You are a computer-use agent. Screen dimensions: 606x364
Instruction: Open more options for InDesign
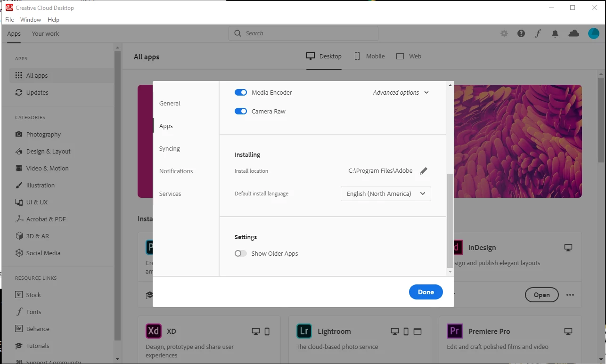pyautogui.click(x=570, y=295)
